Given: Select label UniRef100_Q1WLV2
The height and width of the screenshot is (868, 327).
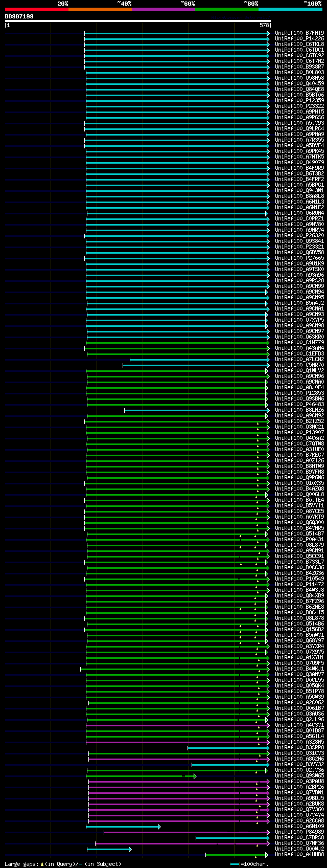Looking at the screenshot, I should coord(299,370).
